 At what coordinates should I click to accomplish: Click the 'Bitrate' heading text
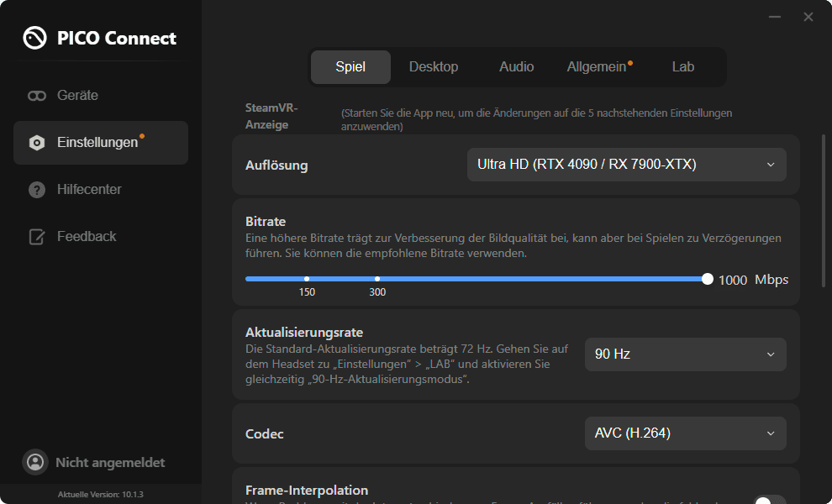266,221
